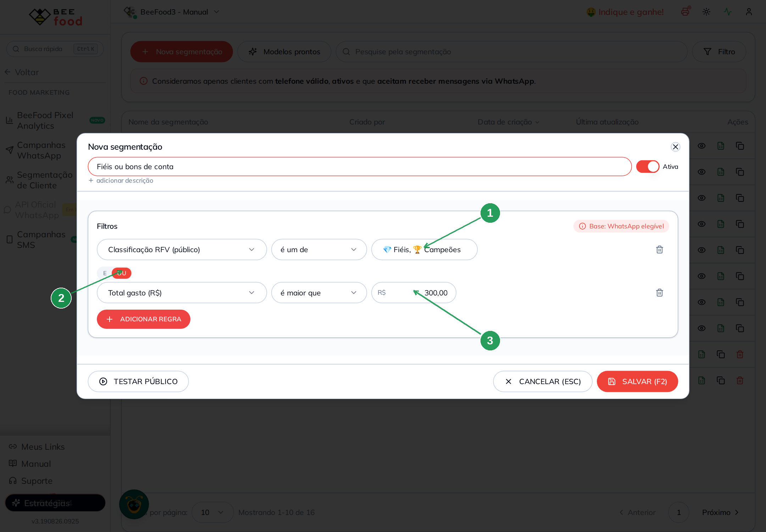Open the printer icon in the top bar
Viewport: 766px width, 532px height.
pyautogui.click(x=685, y=12)
